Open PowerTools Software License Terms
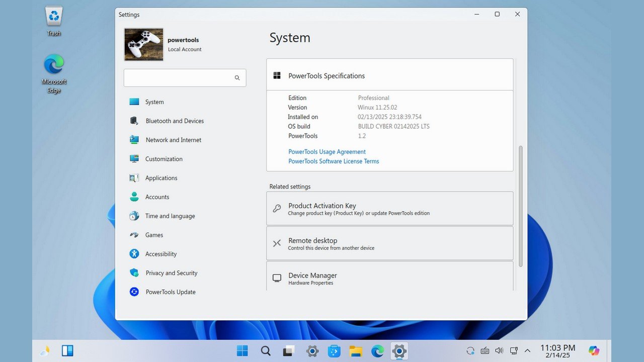 point(333,161)
